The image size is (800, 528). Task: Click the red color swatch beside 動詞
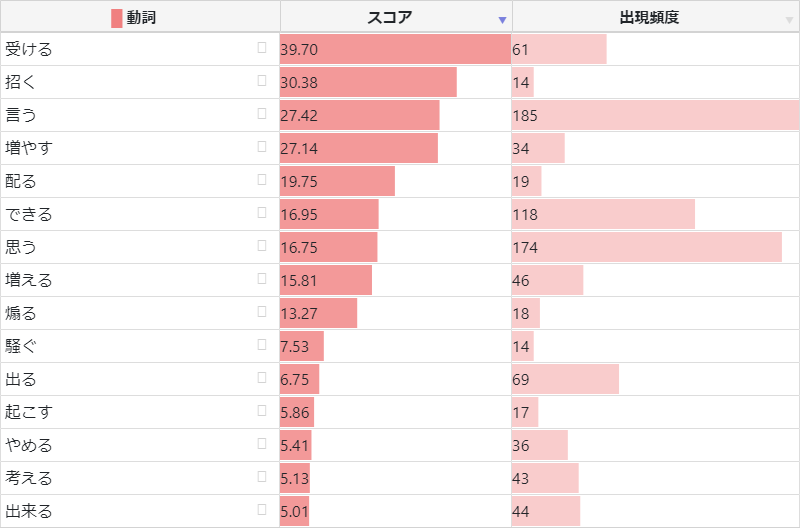(x=117, y=18)
